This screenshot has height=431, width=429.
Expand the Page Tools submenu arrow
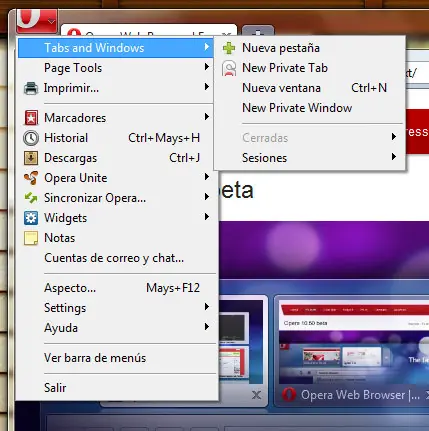[x=207, y=67]
